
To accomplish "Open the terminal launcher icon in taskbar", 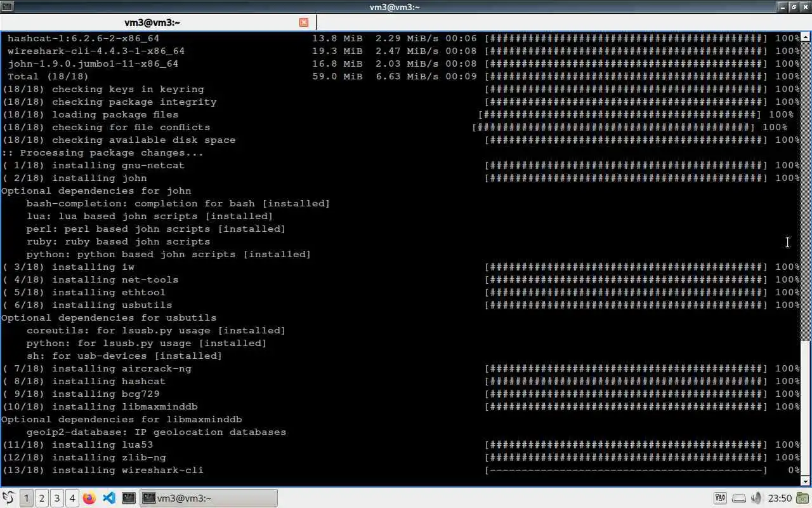I will (x=128, y=498).
